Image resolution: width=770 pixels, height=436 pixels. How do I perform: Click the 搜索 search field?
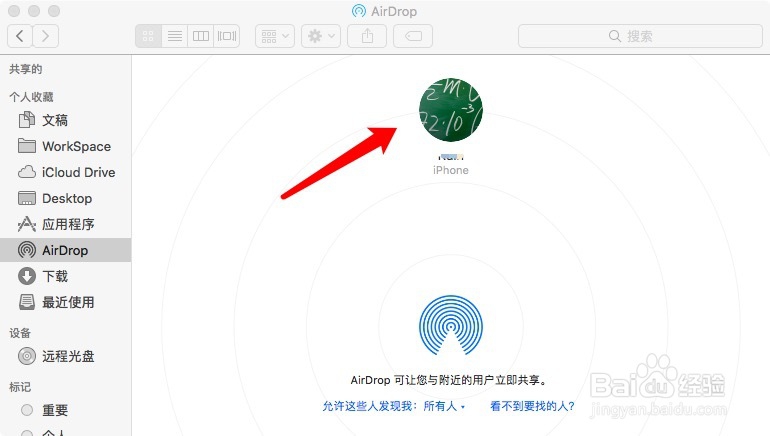[640, 36]
